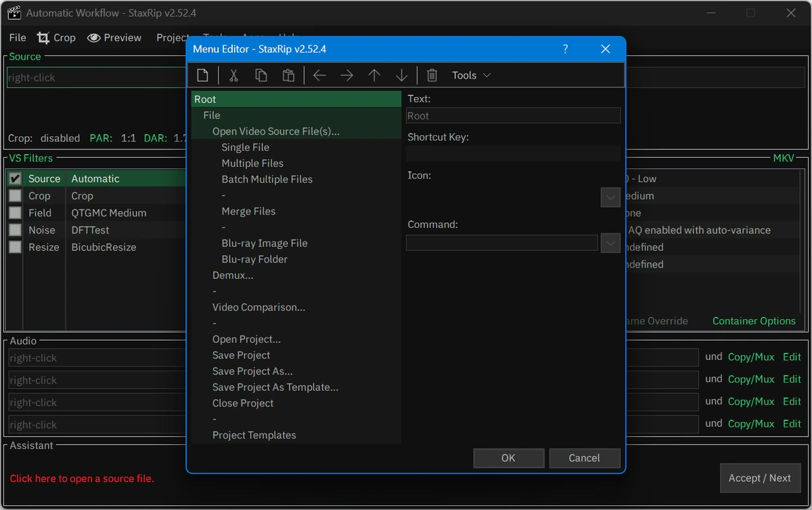This screenshot has height=510, width=812.
Task: Click Accept / Next in main window
Action: tap(759, 478)
